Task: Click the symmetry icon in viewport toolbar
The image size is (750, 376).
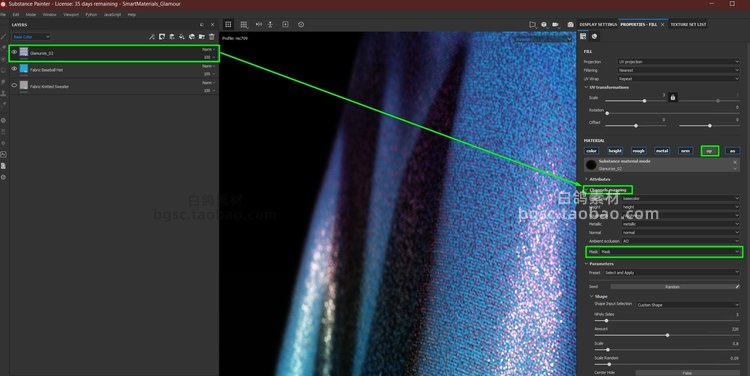Action: coord(259,24)
